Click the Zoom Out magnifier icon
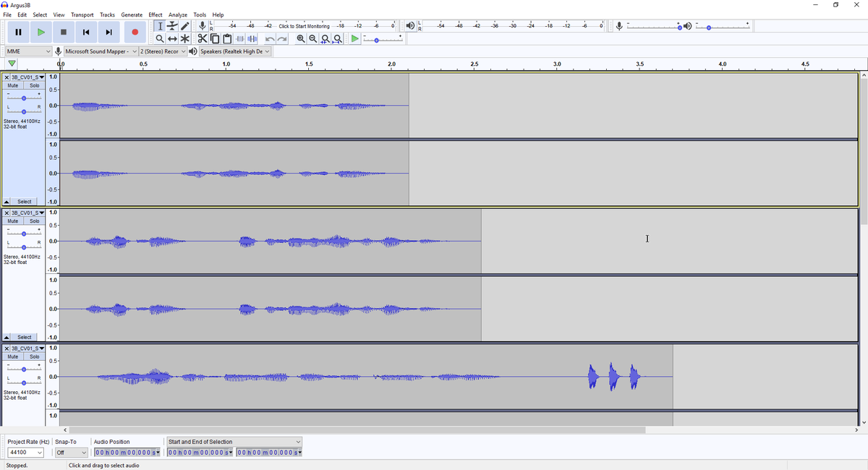Image resolution: width=868 pixels, height=470 pixels. coord(313,38)
